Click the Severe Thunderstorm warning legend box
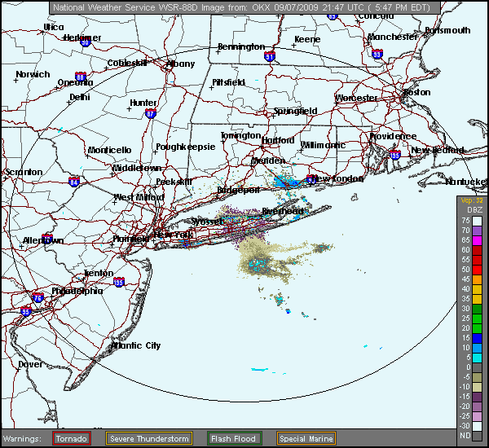 coord(149,438)
